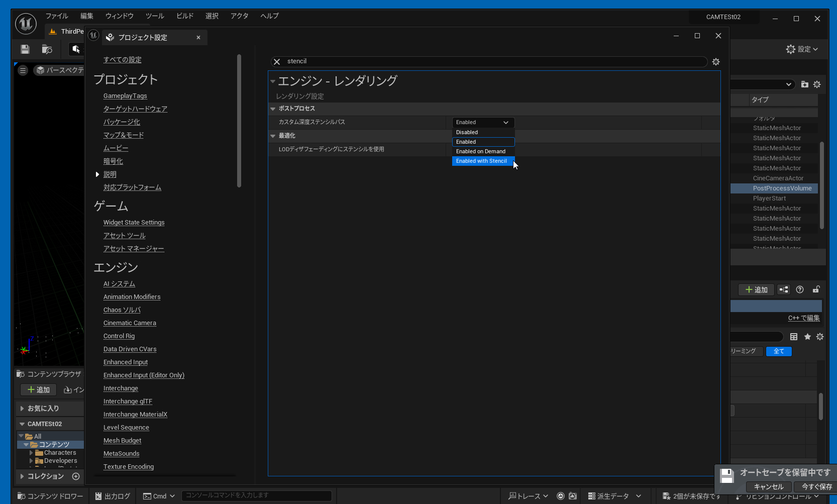Select Enabled with Stencil option

tap(481, 161)
